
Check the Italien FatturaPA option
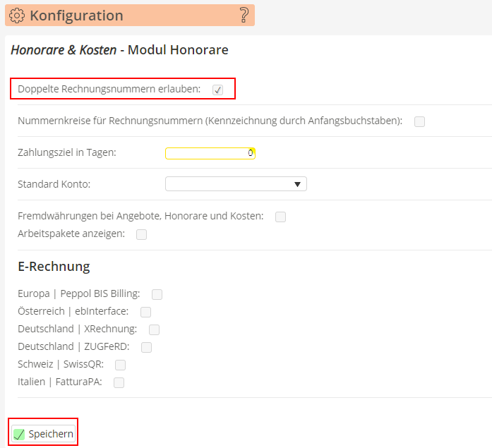pyautogui.click(x=119, y=382)
